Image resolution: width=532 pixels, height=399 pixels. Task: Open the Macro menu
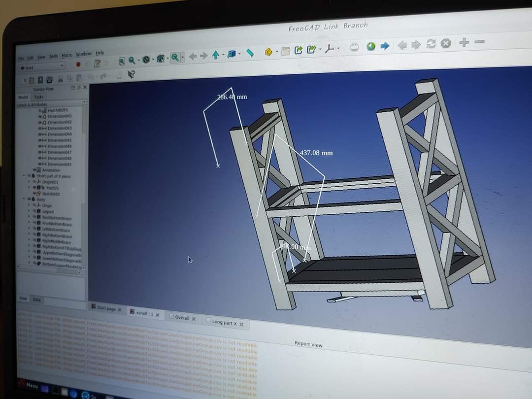point(67,55)
